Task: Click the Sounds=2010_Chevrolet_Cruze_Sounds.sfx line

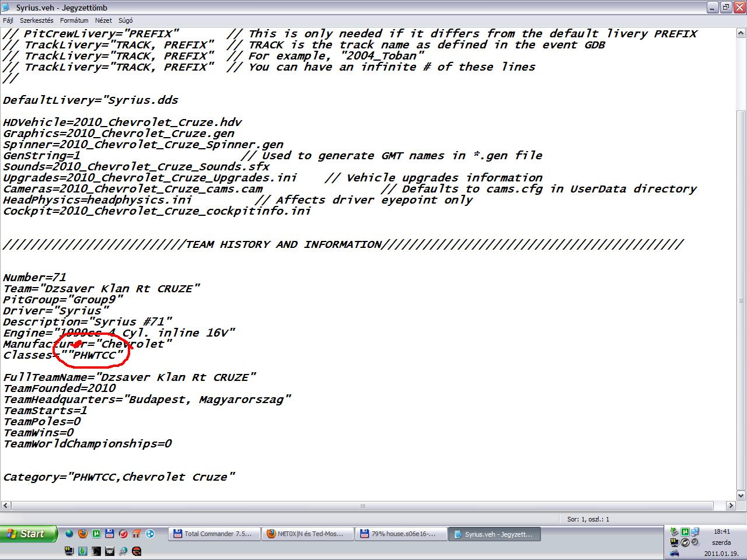Action: click(x=136, y=167)
